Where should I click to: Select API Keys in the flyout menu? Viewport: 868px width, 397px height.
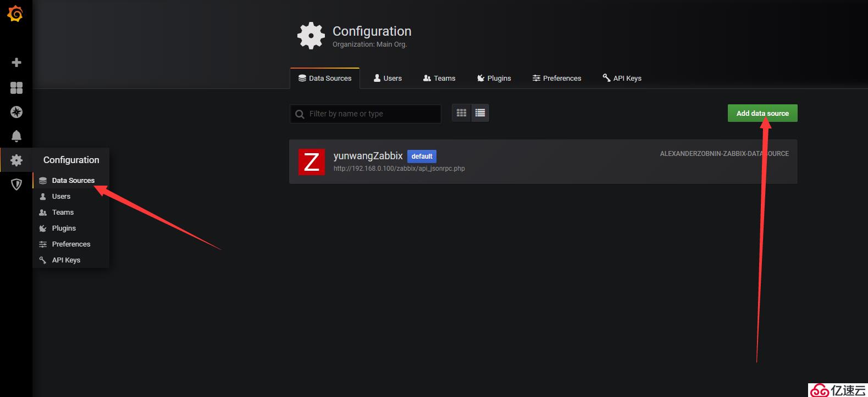(71, 260)
